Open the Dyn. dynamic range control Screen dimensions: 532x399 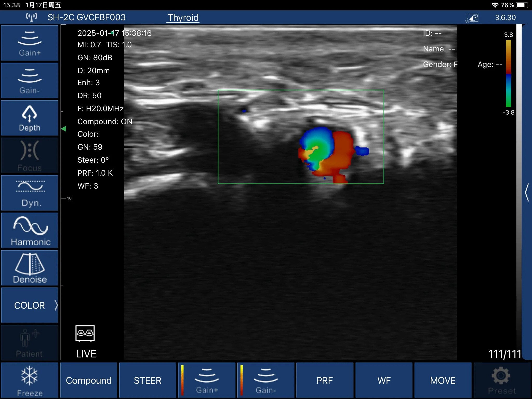click(30, 193)
